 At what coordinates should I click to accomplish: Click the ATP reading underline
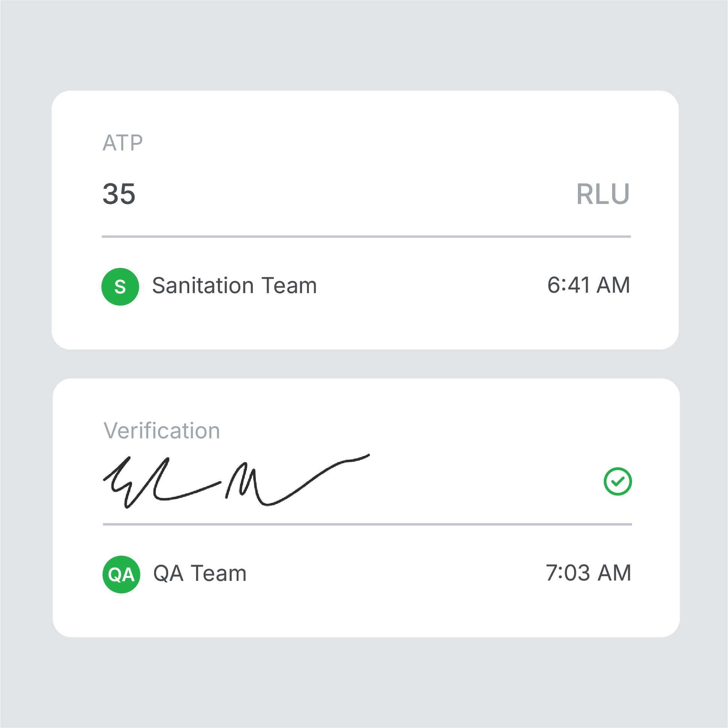tap(366, 237)
